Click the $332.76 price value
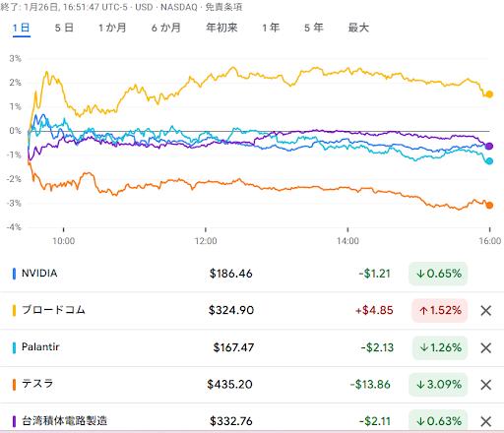 click(231, 421)
